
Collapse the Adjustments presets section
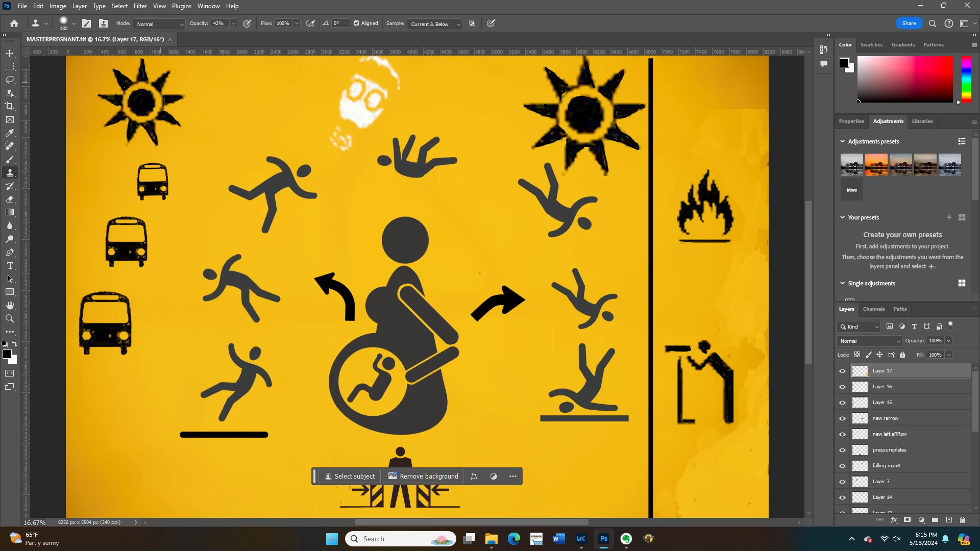tap(842, 141)
